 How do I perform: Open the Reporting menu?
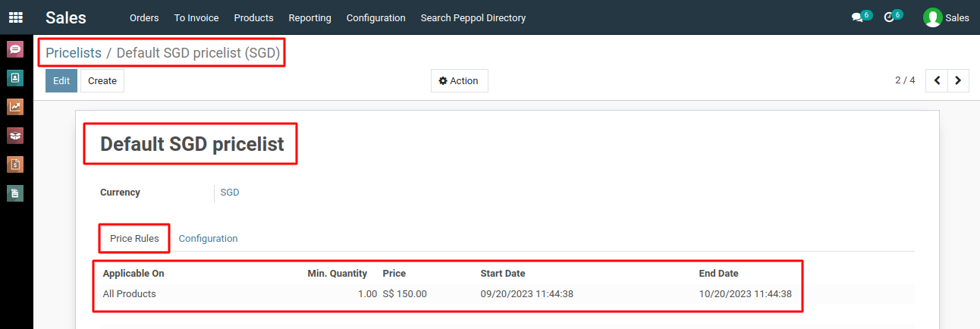310,17
